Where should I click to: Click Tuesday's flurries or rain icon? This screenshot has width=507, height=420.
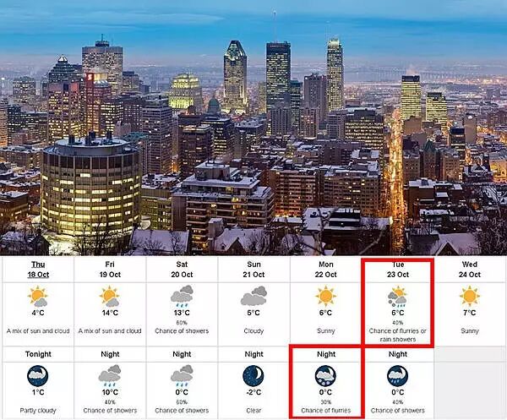click(398, 296)
